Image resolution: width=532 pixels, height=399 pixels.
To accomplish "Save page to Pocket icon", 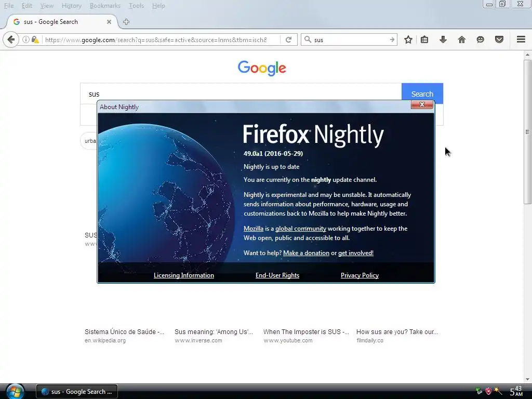I will coord(499,39).
